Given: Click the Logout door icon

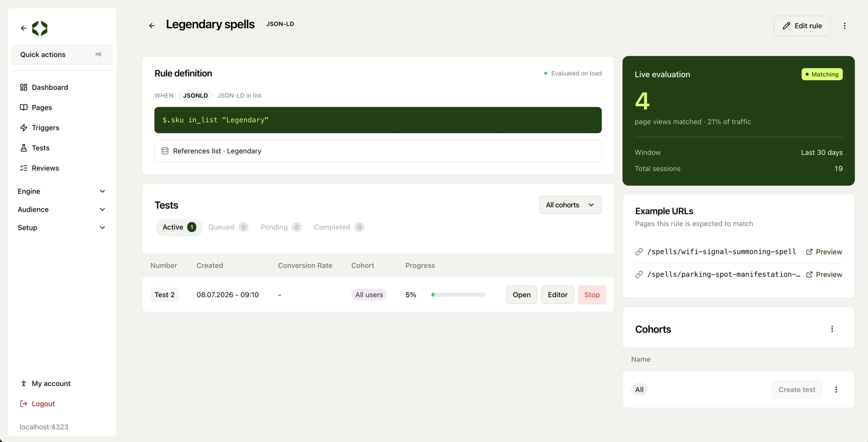Looking at the screenshot, I should point(23,403).
